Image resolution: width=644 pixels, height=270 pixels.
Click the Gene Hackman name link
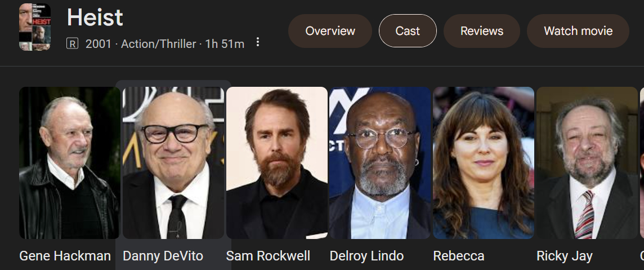point(65,256)
